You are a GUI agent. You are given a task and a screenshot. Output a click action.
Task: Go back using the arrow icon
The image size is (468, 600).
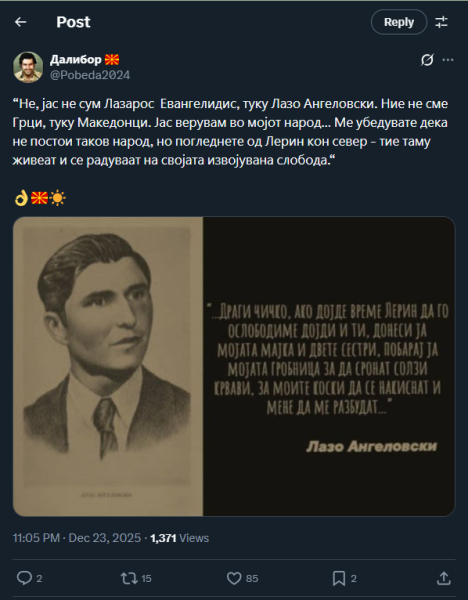[x=21, y=22]
